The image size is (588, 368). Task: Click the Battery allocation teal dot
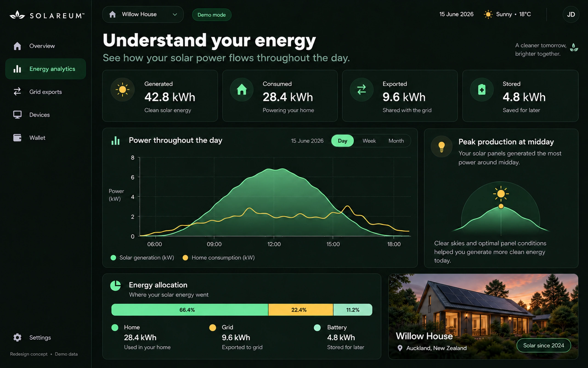[x=317, y=328]
